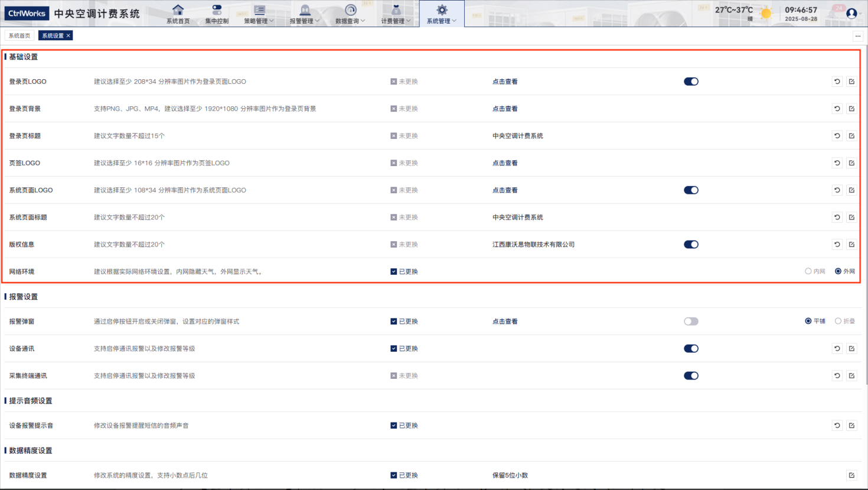Switch to the 系统首页 page tab

point(19,35)
